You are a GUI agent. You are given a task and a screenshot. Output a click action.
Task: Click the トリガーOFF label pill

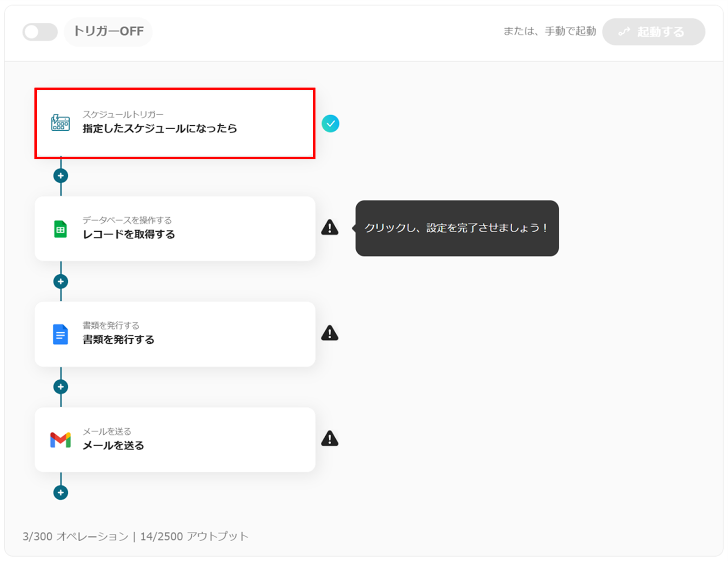[x=108, y=32]
